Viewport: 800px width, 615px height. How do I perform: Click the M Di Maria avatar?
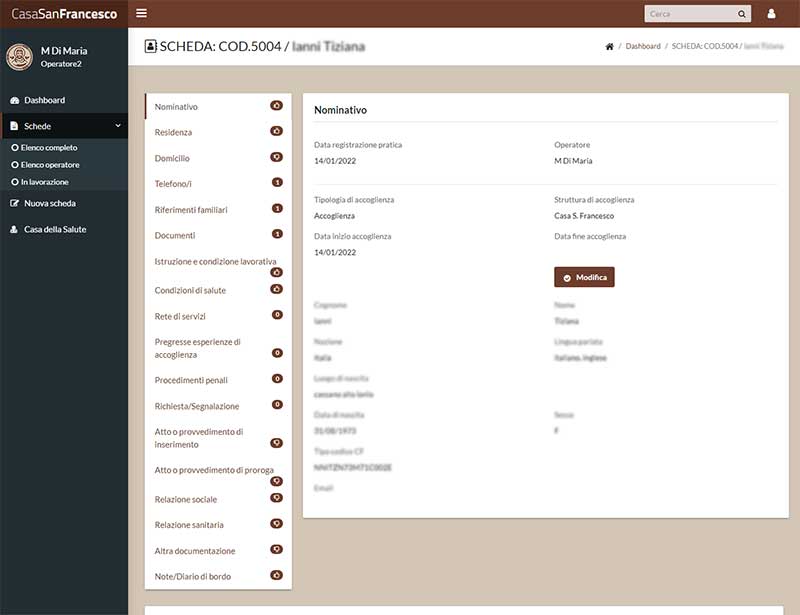pyautogui.click(x=19, y=57)
